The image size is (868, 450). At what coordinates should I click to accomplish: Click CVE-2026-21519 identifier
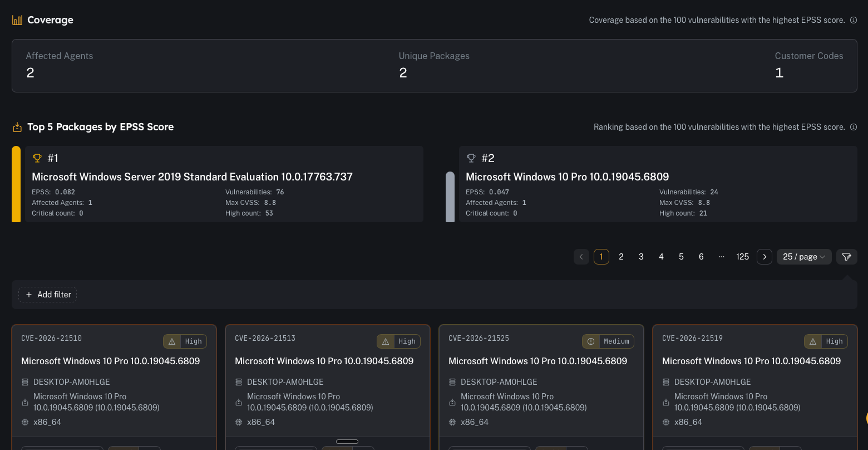693,338
